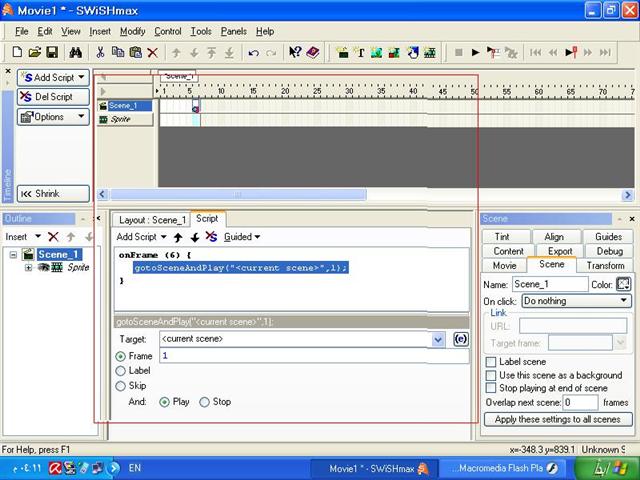Expand the Sprite tree node in Outline

[29, 268]
